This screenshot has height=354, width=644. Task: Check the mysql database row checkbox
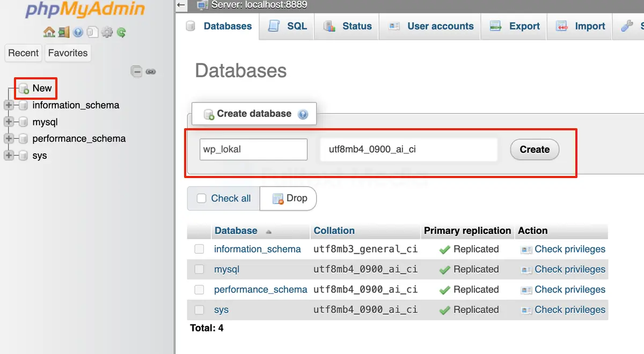coord(199,269)
